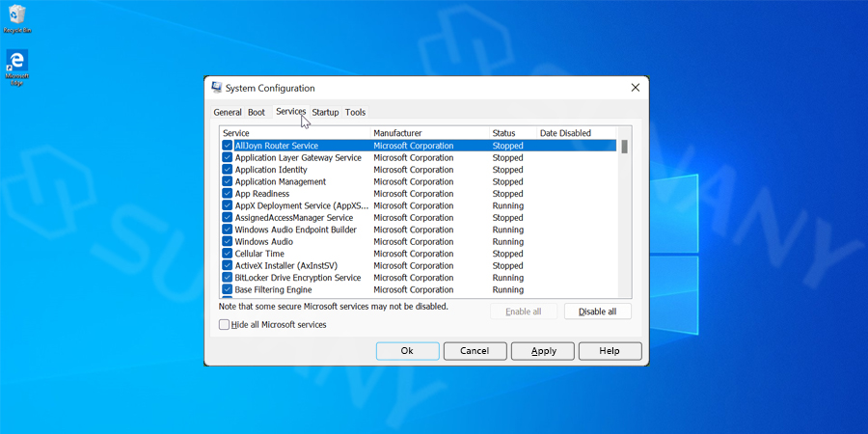
Task: Select Windows Audio Endpoint Builder name
Action: coord(296,230)
